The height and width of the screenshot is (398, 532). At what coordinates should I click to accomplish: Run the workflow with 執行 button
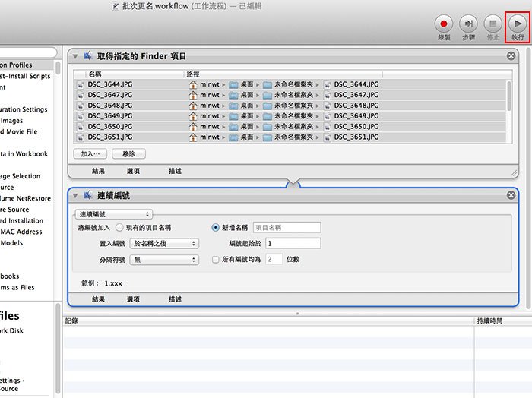tap(518, 23)
